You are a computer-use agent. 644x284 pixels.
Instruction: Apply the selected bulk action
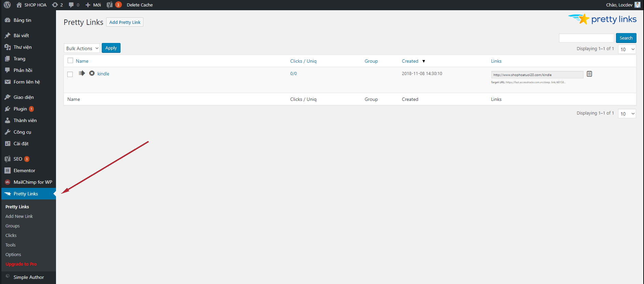(111, 48)
